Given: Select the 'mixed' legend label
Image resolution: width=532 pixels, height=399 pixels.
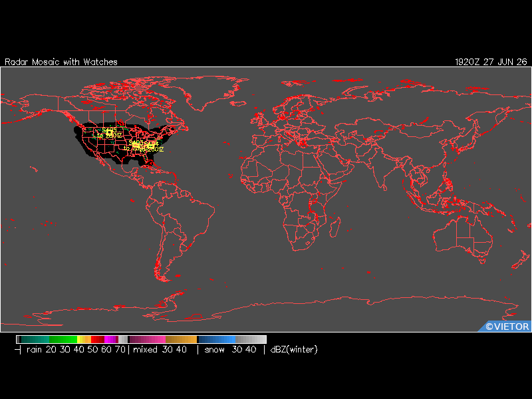Looking at the screenshot, I should pyautogui.click(x=145, y=350).
